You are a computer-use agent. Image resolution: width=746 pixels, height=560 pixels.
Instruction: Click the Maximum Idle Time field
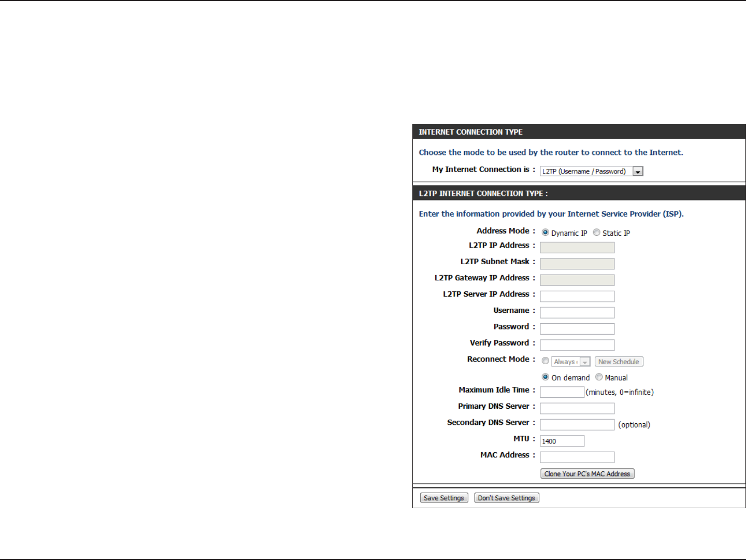coord(562,392)
